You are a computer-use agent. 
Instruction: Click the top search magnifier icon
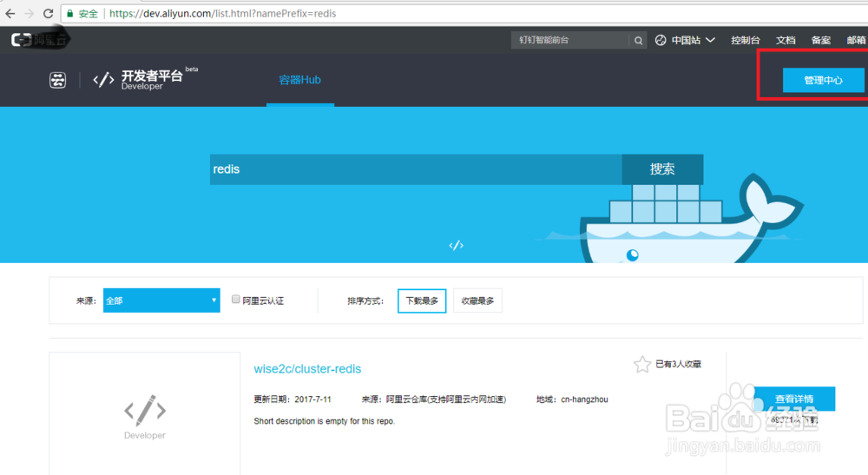[638, 40]
